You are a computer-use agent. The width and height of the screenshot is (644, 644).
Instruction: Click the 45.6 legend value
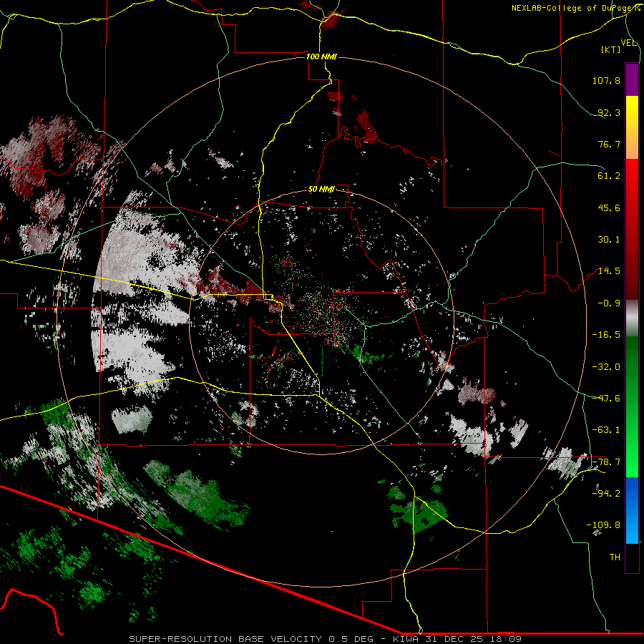click(x=609, y=208)
